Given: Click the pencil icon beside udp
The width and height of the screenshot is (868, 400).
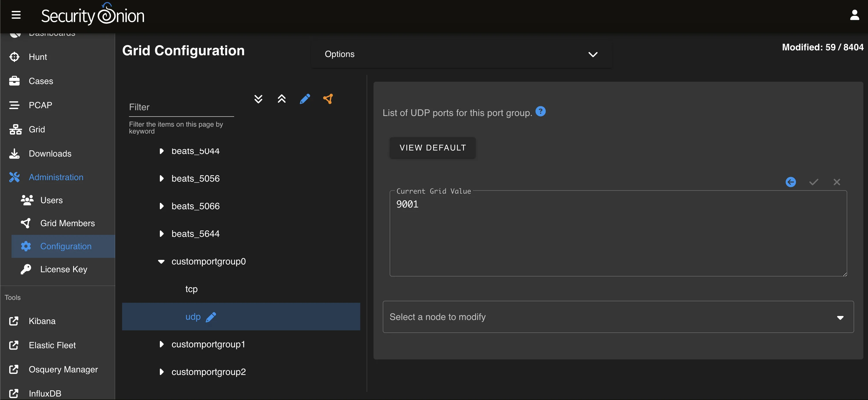Looking at the screenshot, I should 211,317.
